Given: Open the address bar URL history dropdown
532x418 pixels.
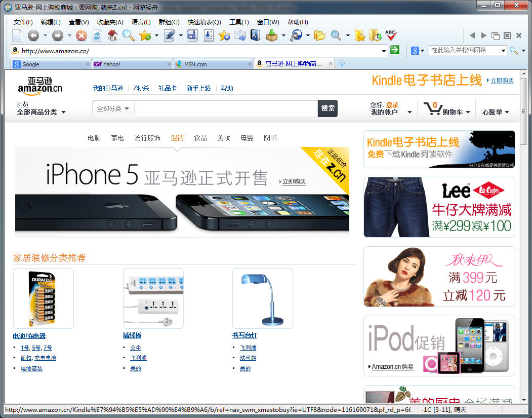Looking at the screenshot, I should pyautogui.click(x=384, y=51).
